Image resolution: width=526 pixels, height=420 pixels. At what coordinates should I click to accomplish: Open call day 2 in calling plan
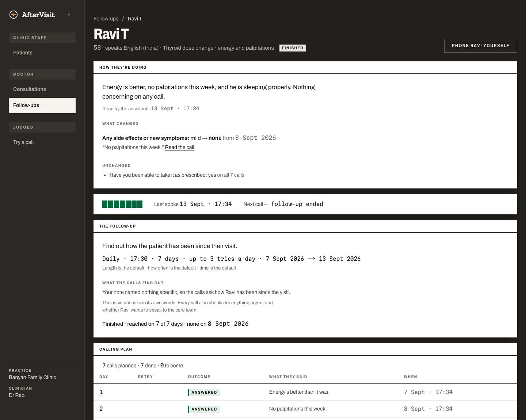(101, 409)
